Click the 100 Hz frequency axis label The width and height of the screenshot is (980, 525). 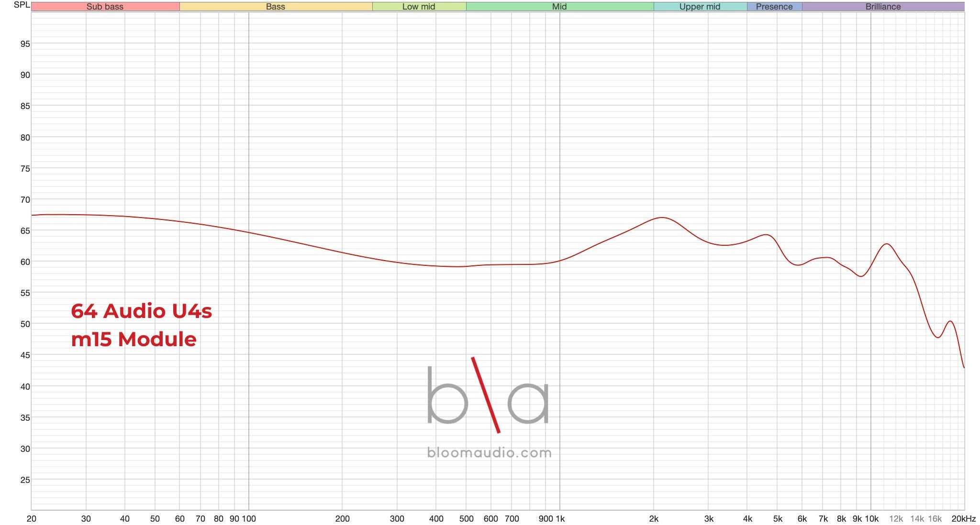pos(249,519)
